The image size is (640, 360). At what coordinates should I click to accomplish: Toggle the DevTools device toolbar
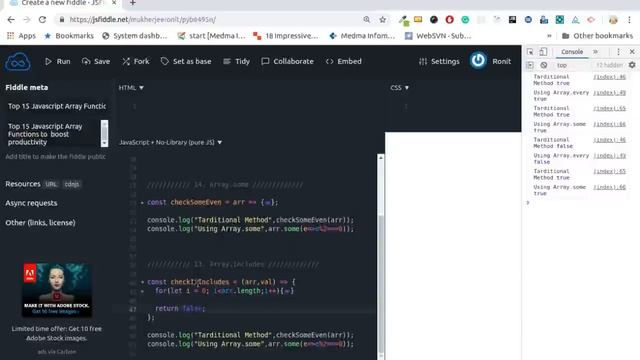pyautogui.click(x=543, y=52)
